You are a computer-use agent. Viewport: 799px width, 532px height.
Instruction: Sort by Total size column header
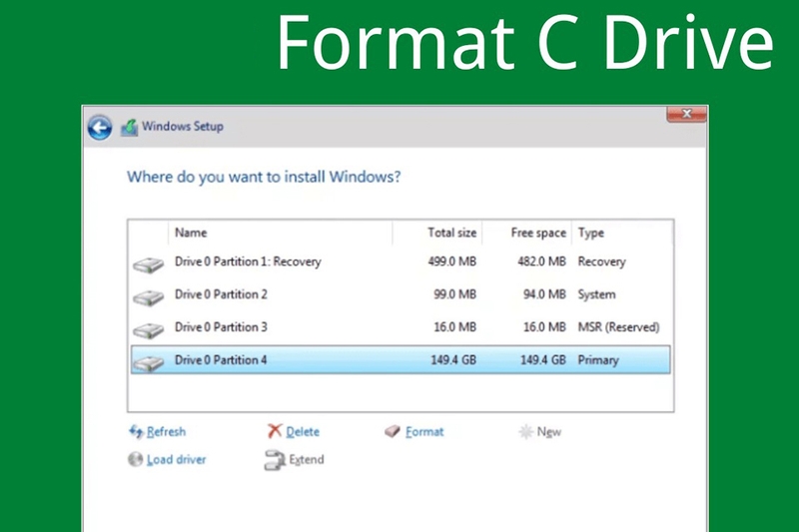coord(437,233)
